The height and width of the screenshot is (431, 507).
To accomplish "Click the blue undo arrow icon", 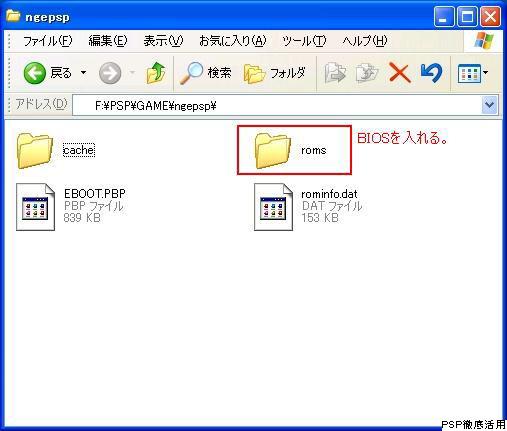I will tap(431, 73).
